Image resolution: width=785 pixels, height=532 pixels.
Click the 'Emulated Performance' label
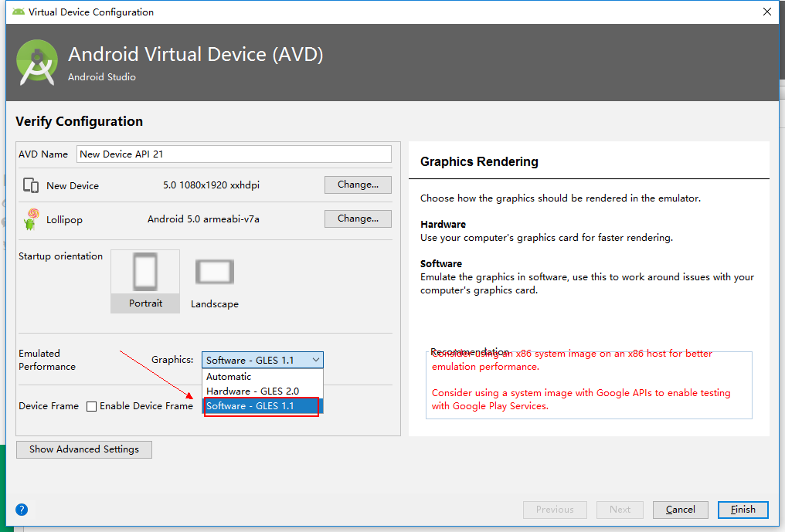coord(47,360)
